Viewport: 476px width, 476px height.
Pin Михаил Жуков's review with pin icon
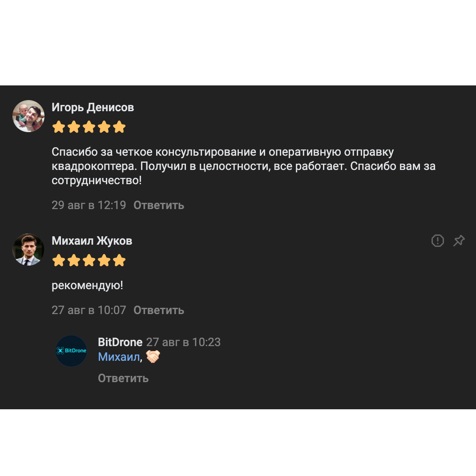[x=459, y=241]
